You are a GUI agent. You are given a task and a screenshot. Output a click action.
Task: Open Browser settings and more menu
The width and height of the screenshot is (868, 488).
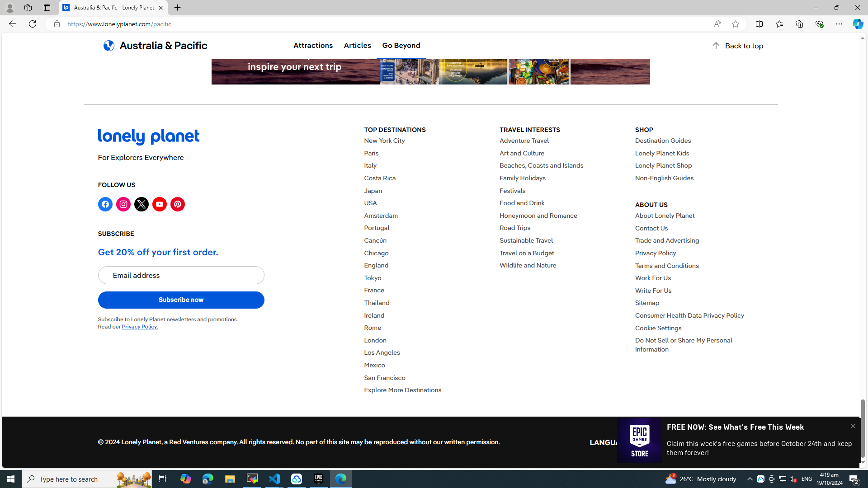coord(839,24)
